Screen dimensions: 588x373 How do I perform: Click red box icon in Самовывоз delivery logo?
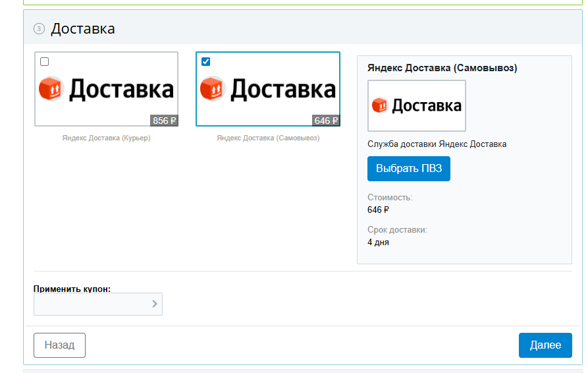[212, 88]
